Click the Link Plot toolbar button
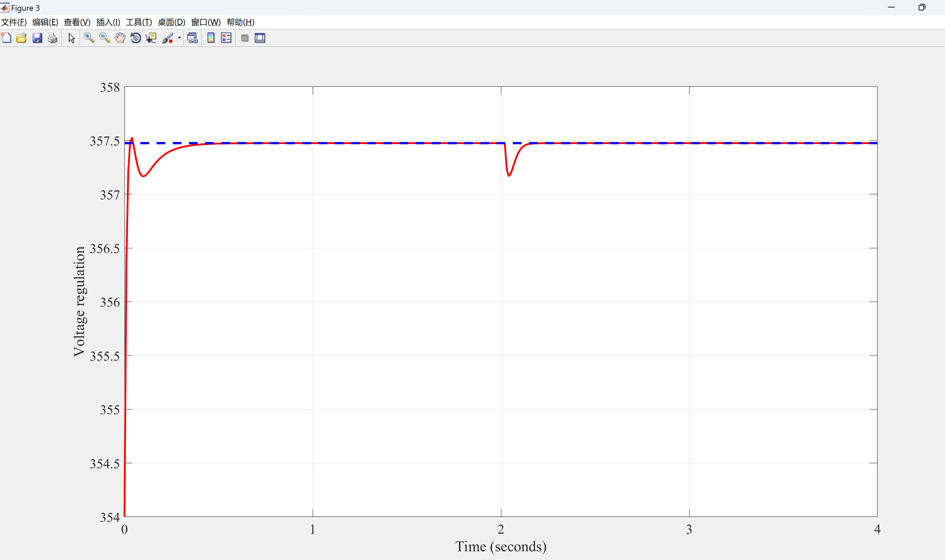945x560 pixels. point(192,38)
